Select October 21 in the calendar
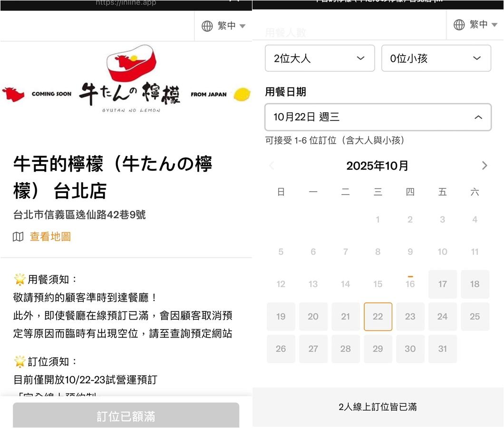Image resolution: width=504 pixels, height=428 pixels. pyautogui.click(x=346, y=316)
